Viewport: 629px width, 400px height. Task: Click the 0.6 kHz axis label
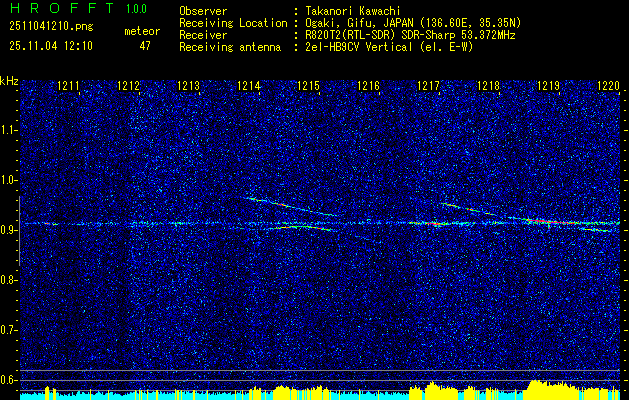7,380
